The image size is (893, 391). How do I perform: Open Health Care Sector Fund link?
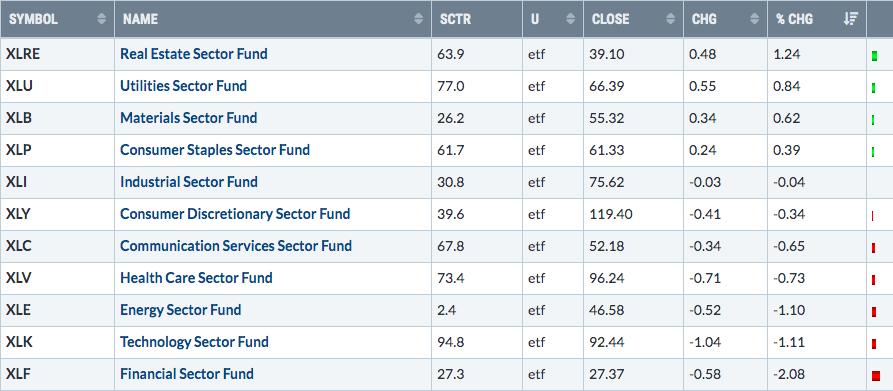pyautogui.click(x=196, y=278)
